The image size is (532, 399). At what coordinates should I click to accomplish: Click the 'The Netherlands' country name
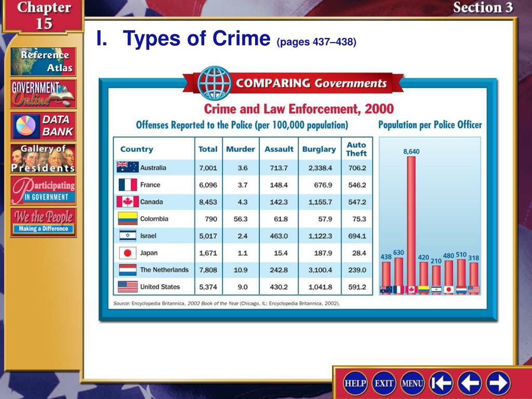pos(164,270)
